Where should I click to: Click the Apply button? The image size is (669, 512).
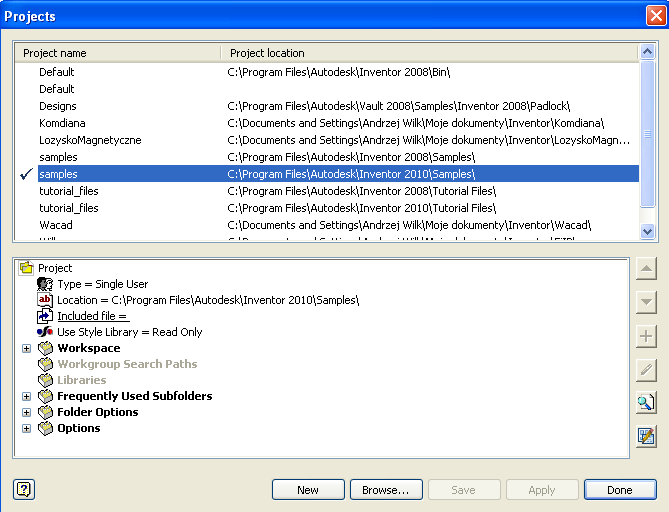(x=542, y=490)
